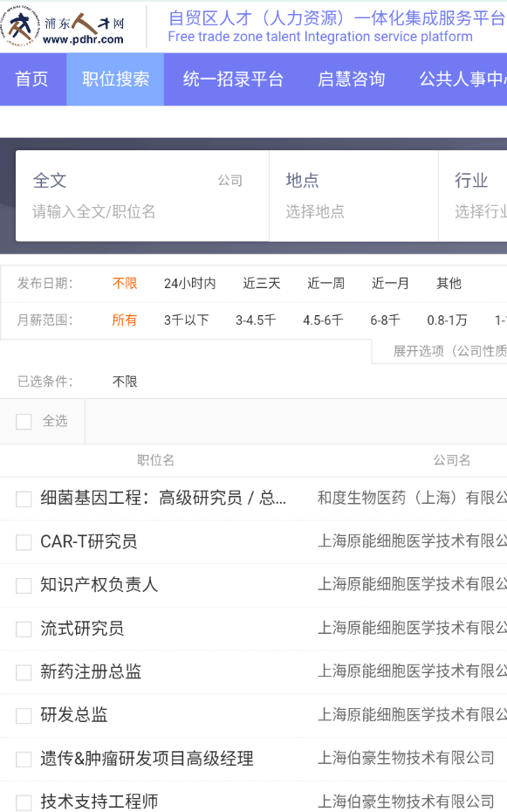The image size is (507, 812).
Task: Filter by 近三天 posting date
Action: 262,283
